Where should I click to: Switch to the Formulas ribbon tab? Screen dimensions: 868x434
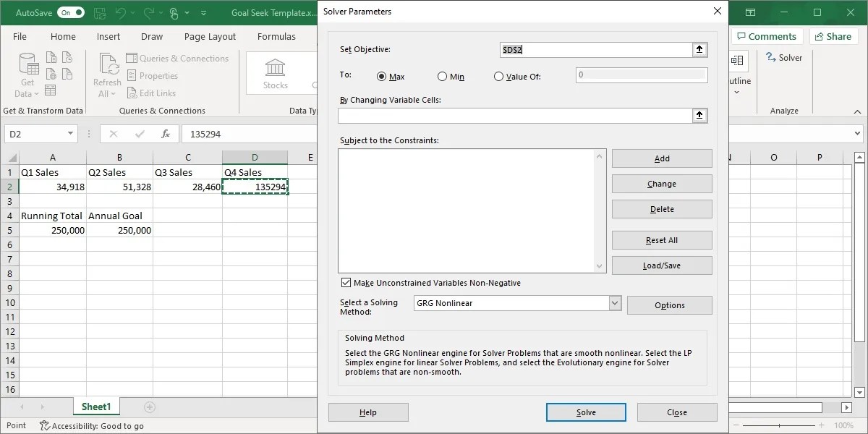point(276,36)
